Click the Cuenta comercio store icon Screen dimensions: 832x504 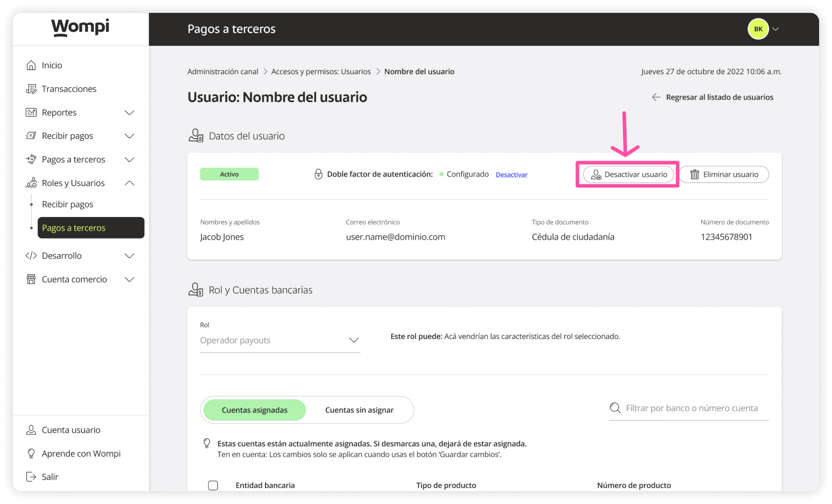(31, 279)
